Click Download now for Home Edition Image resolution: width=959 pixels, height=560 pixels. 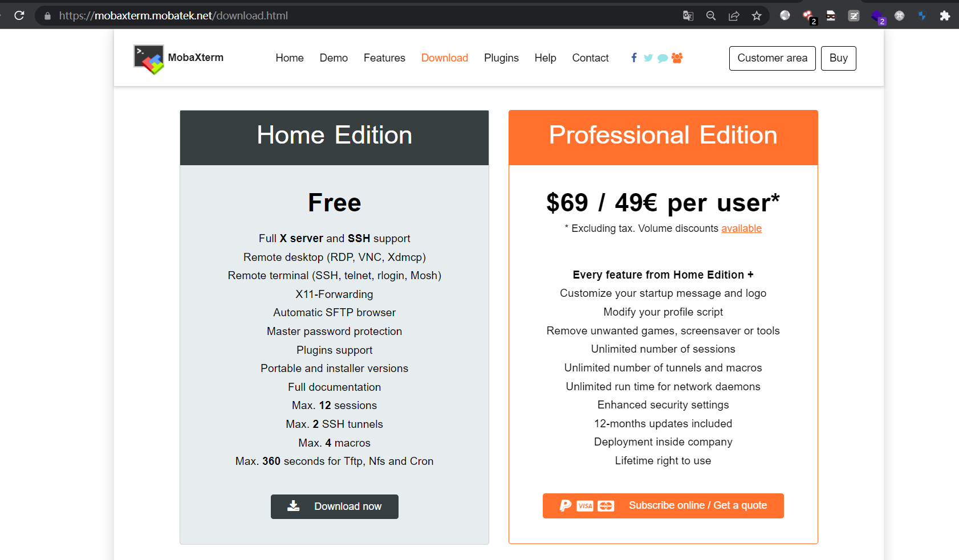pyautogui.click(x=335, y=506)
